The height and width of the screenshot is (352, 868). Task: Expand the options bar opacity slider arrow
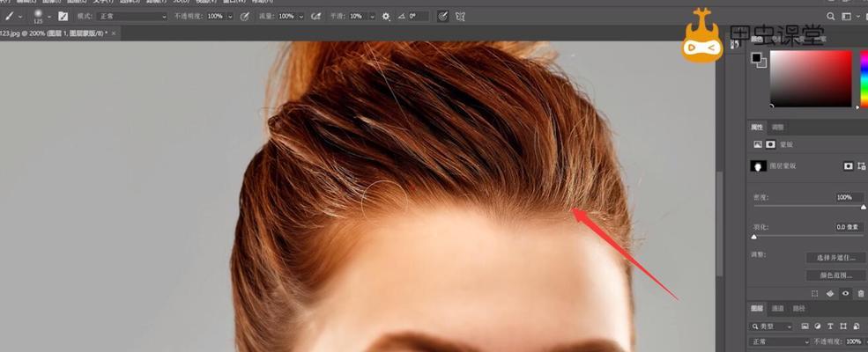(x=230, y=17)
